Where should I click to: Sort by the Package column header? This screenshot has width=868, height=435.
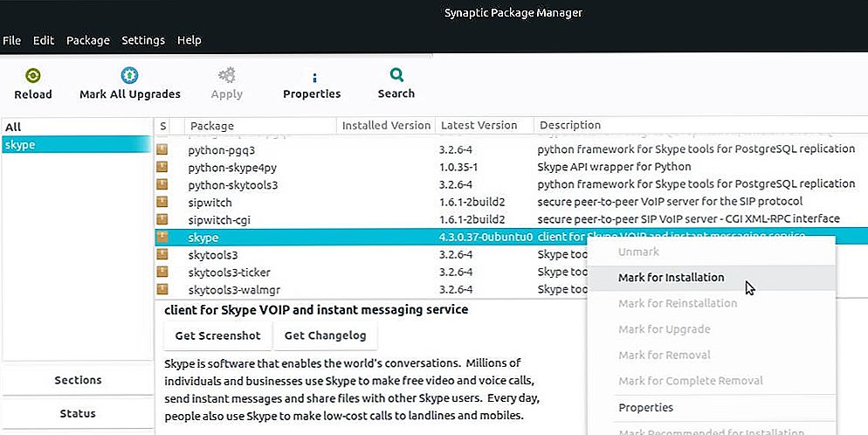pyautogui.click(x=260, y=126)
